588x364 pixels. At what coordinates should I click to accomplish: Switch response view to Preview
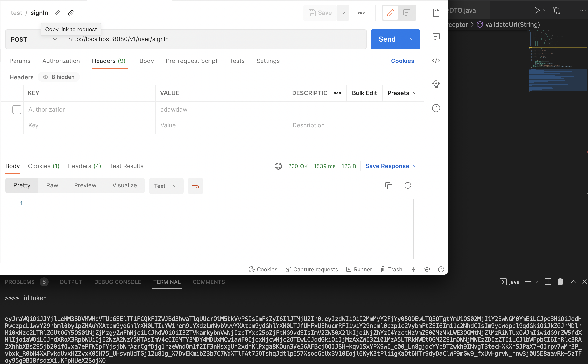(85, 185)
